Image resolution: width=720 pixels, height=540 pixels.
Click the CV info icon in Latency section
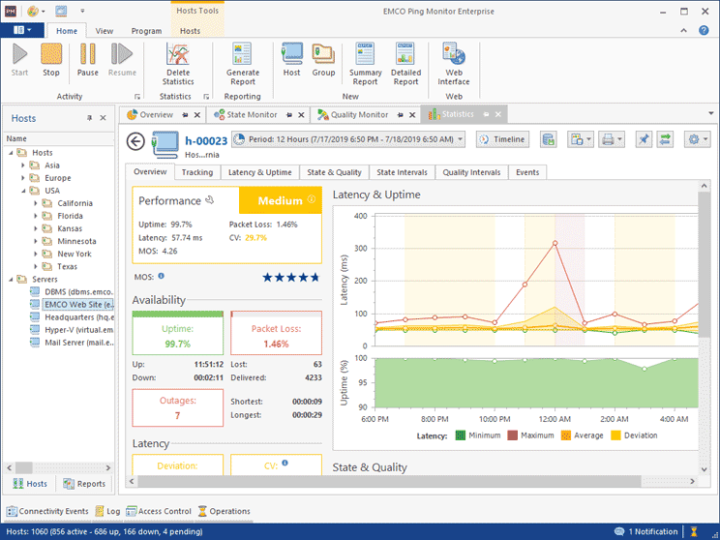(285, 463)
